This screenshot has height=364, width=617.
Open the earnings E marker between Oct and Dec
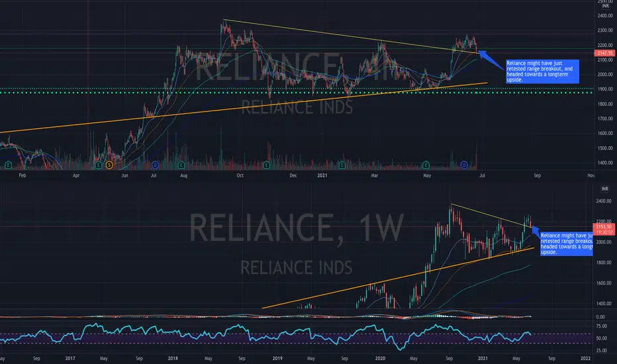coord(266,165)
